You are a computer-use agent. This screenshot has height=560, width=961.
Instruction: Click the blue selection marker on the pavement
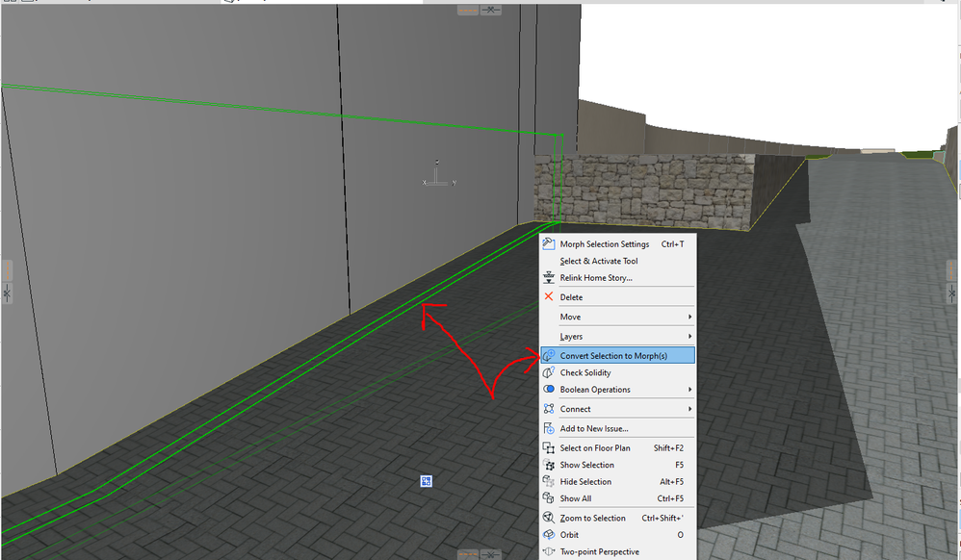[x=427, y=481]
